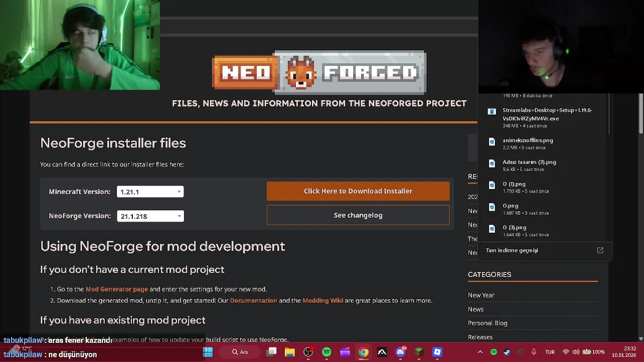The image size is (644, 362).
Task: Click the taskbar search box Ara
Action: 240,352
